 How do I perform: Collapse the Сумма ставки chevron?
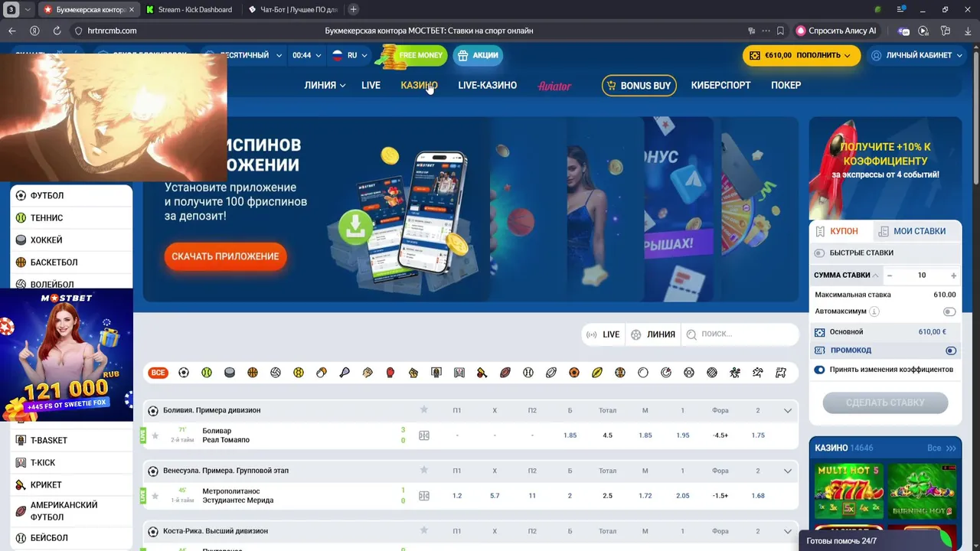(x=876, y=275)
